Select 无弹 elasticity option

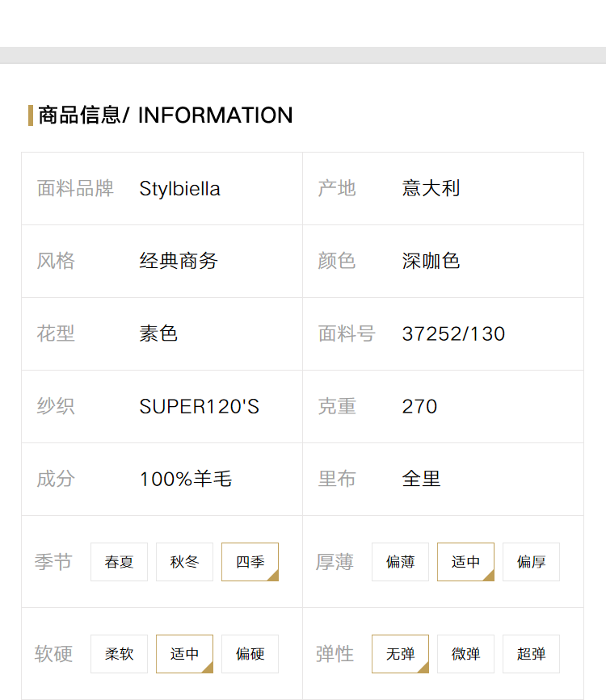pyautogui.click(x=400, y=653)
